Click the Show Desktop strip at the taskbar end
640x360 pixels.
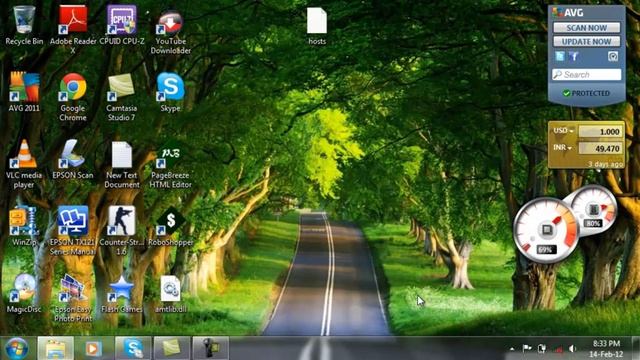pyautogui.click(x=636, y=348)
